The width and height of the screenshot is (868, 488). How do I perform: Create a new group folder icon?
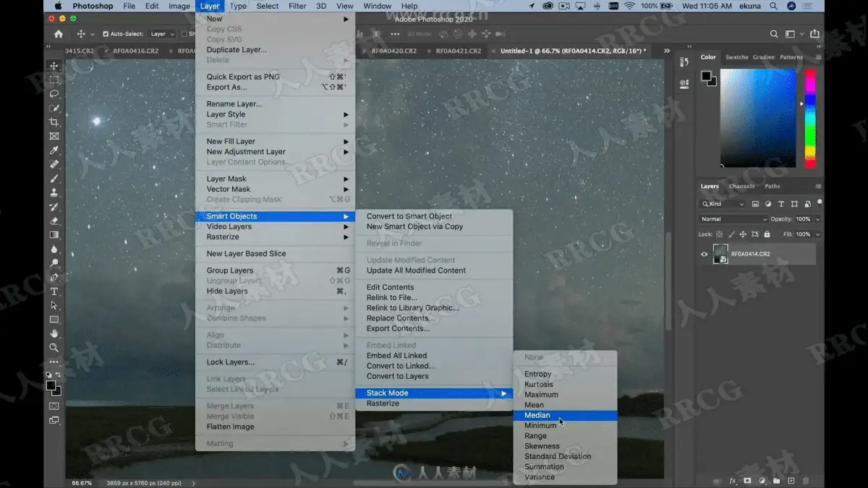click(x=776, y=480)
